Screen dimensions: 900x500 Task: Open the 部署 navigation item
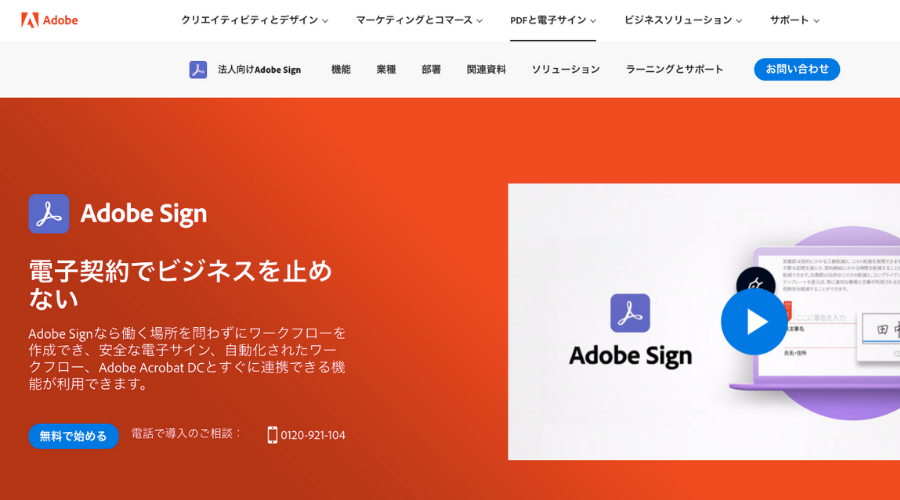[x=431, y=69]
